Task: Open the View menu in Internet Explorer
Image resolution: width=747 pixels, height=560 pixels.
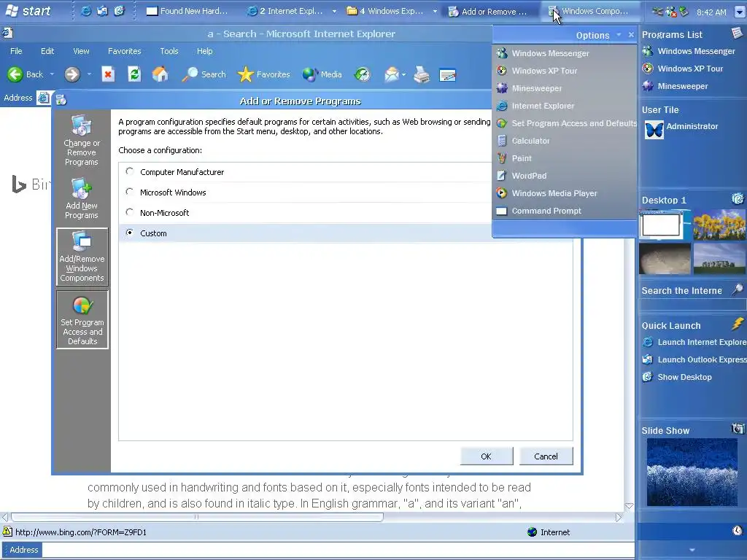Action: [x=81, y=51]
